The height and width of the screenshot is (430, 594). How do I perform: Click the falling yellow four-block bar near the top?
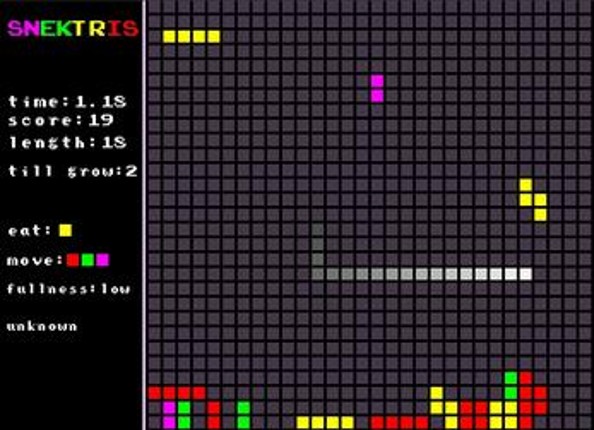coord(191,36)
